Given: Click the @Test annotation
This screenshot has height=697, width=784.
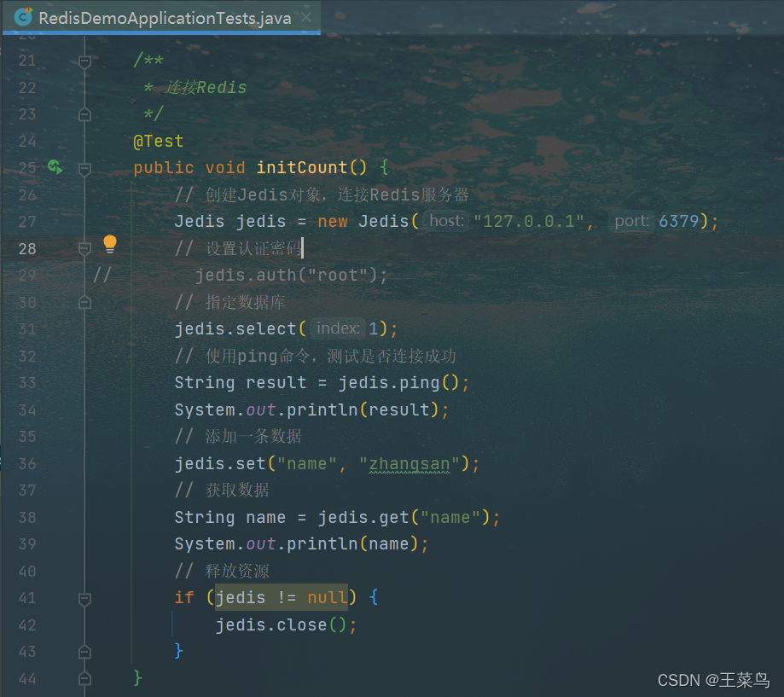Looking at the screenshot, I should tap(159, 141).
